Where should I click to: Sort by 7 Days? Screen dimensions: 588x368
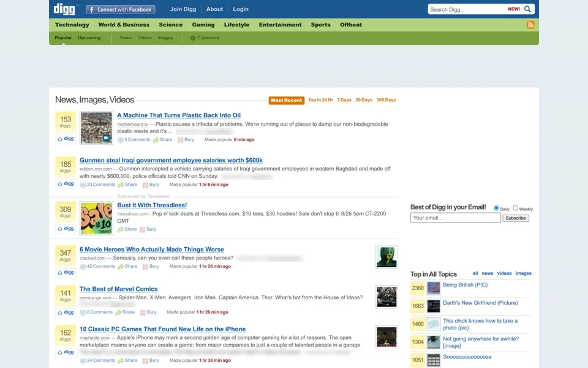[344, 100]
